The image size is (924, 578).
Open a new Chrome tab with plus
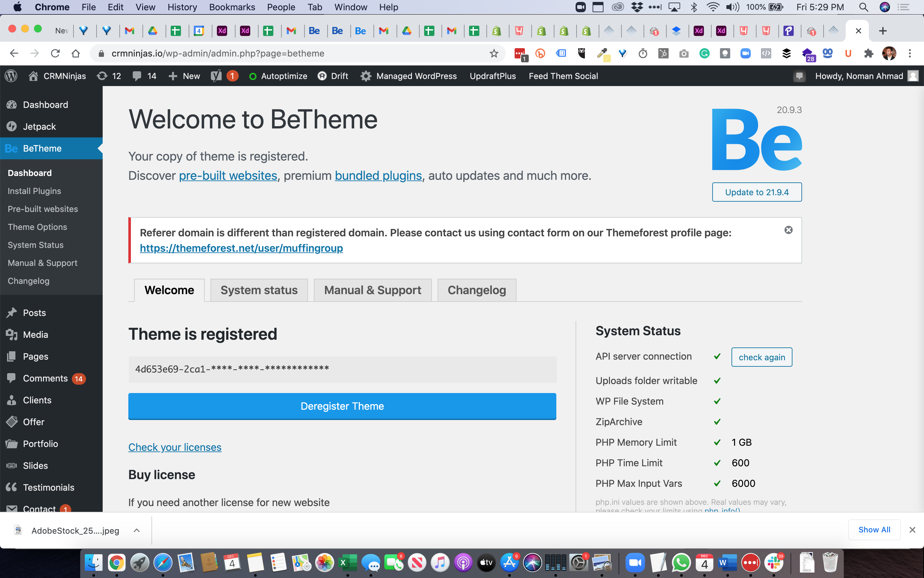[883, 31]
